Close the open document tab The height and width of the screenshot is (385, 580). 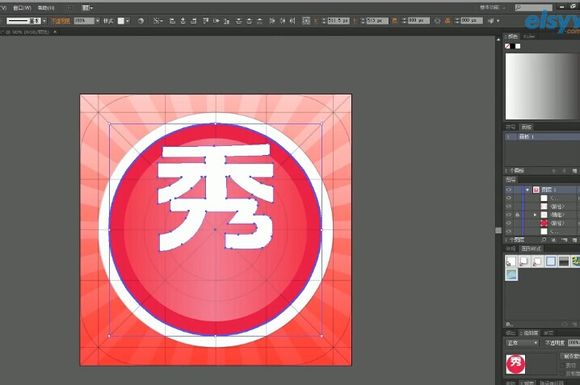point(55,32)
